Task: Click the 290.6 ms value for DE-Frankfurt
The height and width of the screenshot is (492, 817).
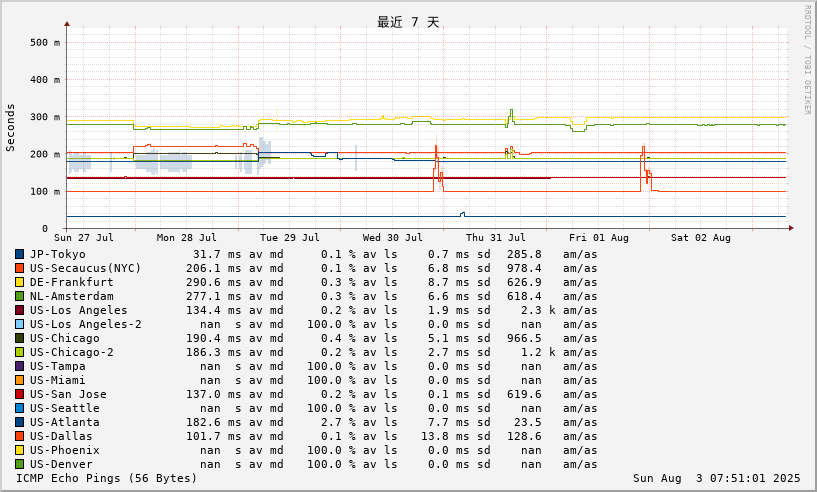Action: 214,282
